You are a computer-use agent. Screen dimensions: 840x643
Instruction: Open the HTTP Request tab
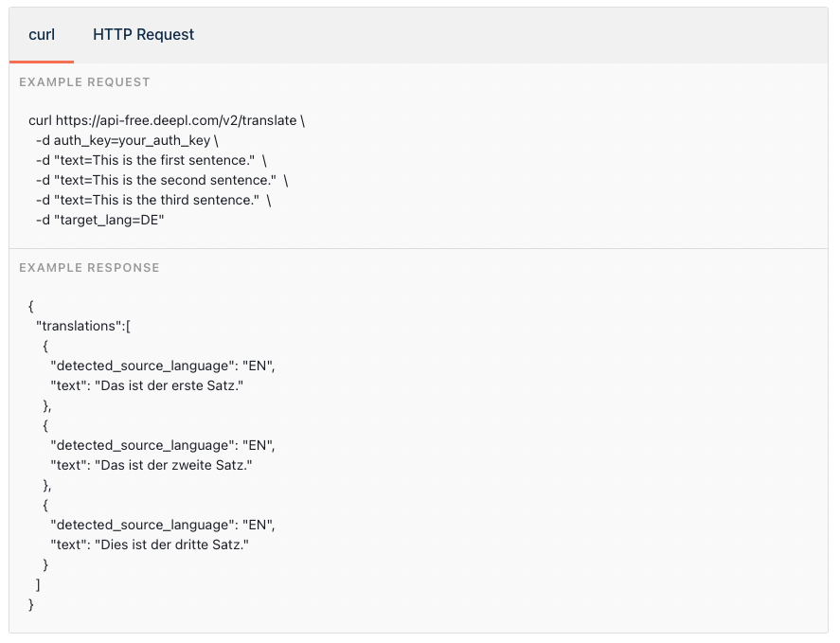pyautogui.click(x=143, y=35)
